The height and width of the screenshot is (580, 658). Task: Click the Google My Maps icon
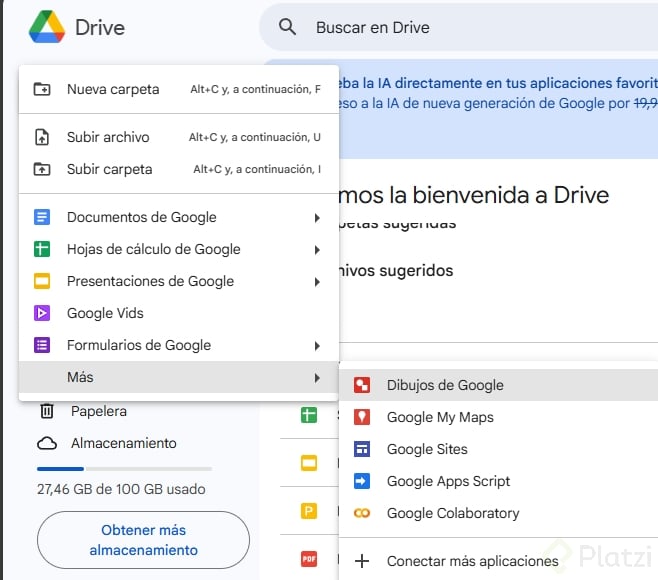[x=363, y=417]
